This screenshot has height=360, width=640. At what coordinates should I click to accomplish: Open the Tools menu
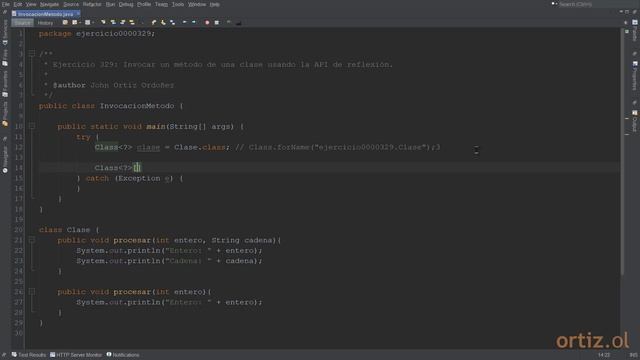[178, 4]
